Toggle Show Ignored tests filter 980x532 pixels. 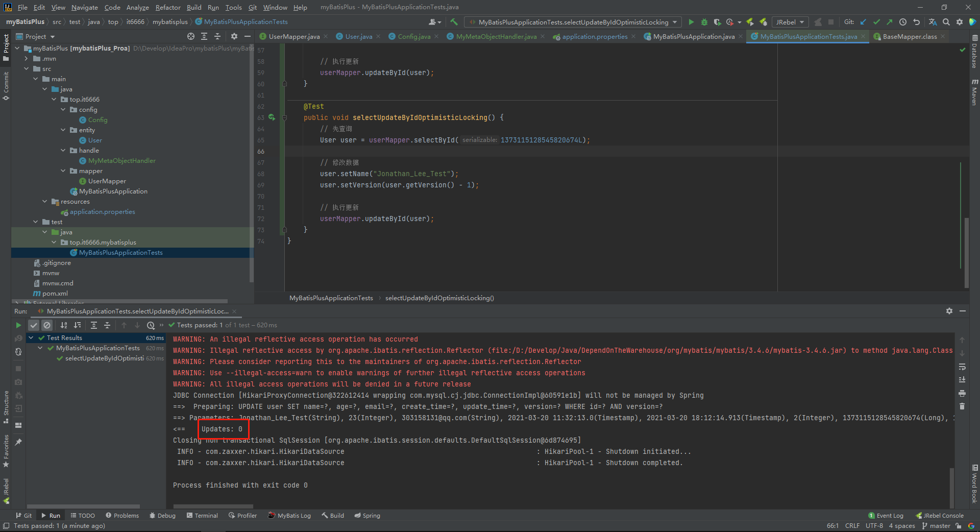[47, 325]
